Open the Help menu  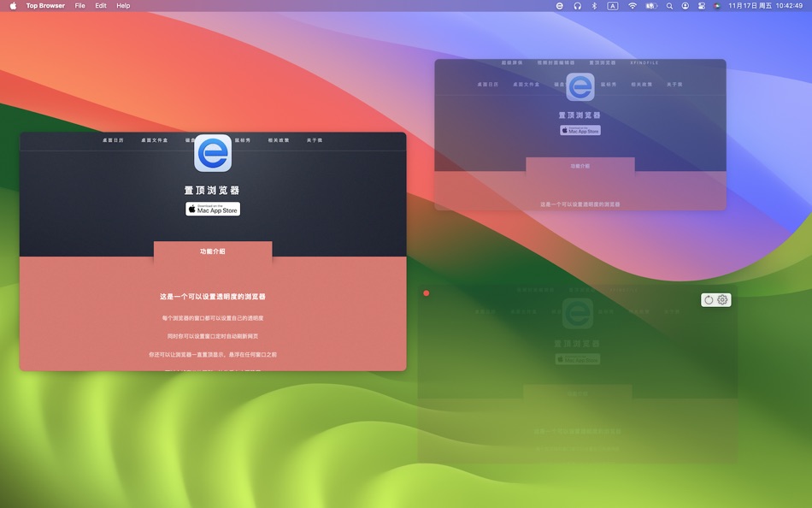123,6
